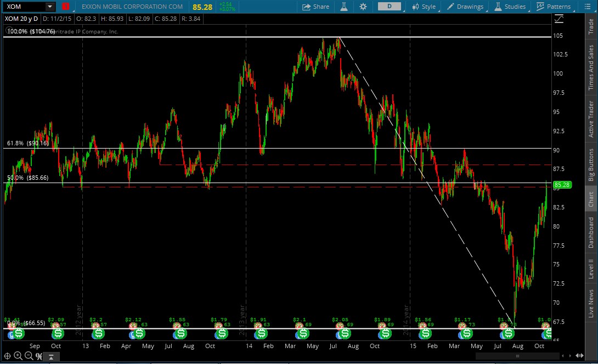Zoom in with the plus magnifier
598x364 pixels.
click(x=18, y=356)
